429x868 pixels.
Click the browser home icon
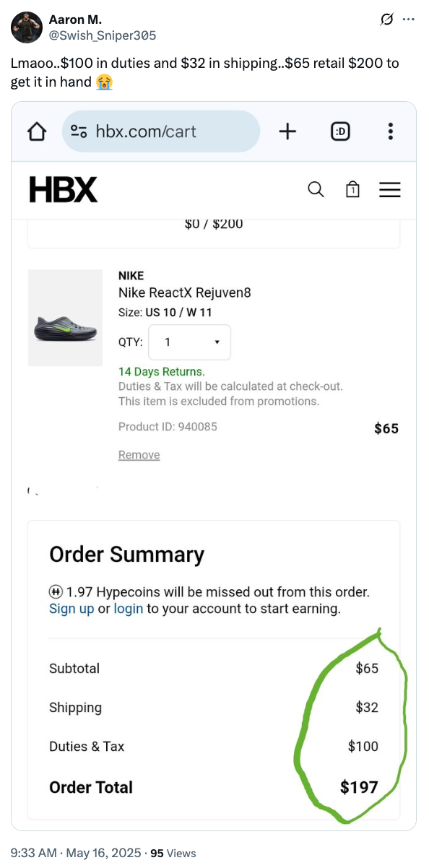click(36, 131)
